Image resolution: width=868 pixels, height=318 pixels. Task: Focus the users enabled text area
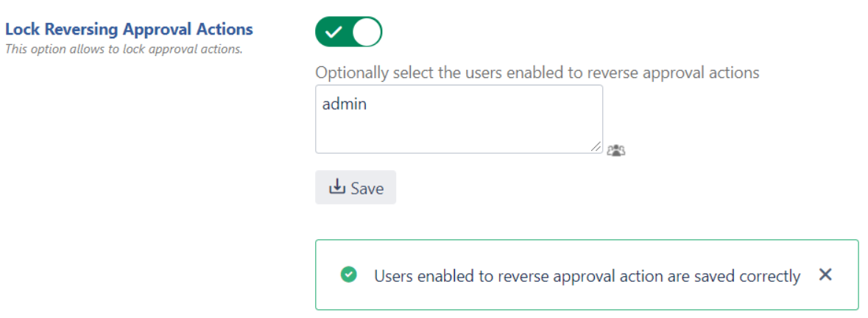[459, 119]
